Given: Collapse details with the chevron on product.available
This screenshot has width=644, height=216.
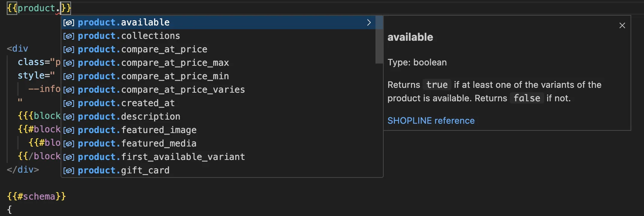Looking at the screenshot, I should click(x=369, y=22).
